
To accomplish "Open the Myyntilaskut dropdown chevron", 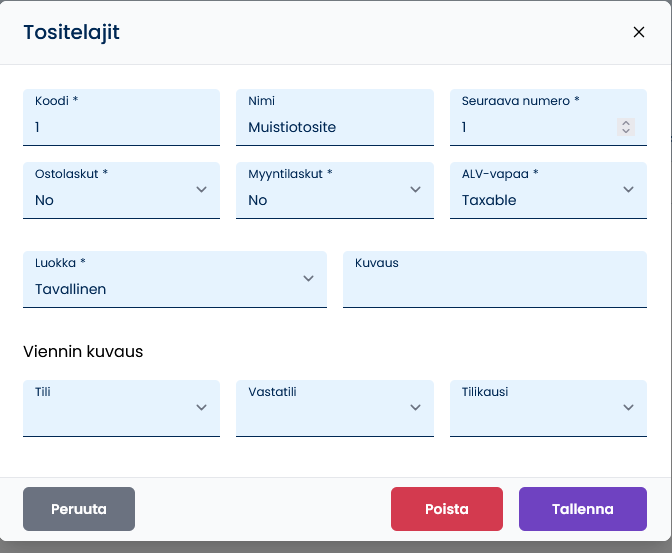I will pyautogui.click(x=415, y=189).
